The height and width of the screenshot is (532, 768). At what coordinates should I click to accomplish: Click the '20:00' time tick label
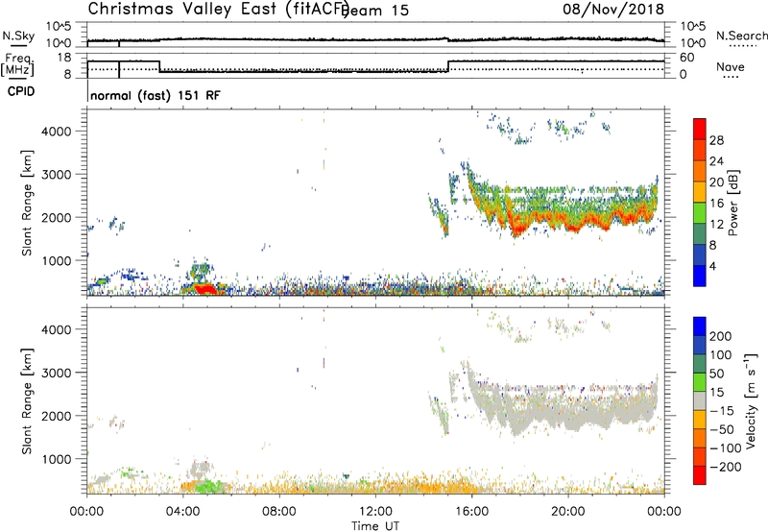click(567, 512)
